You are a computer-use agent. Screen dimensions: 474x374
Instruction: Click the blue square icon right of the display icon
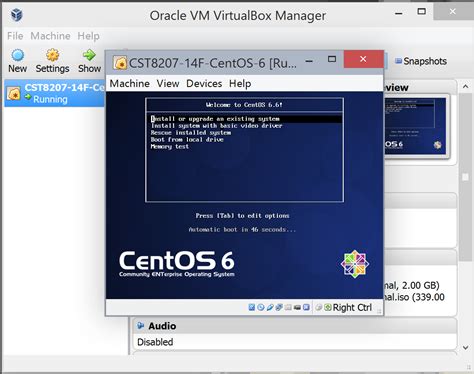pyautogui.click(x=306, y=307)
